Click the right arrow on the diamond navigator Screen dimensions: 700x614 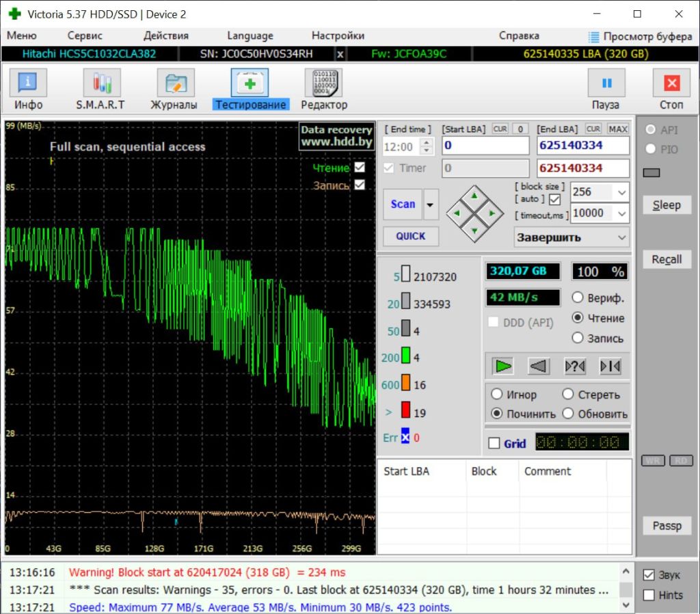pyautogui.click(x=492, y=213)
